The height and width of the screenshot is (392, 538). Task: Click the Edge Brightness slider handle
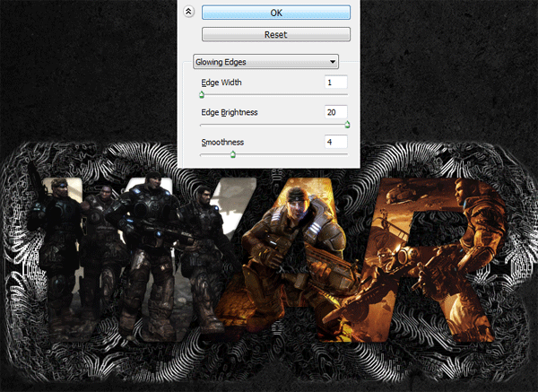click(347, 125)
